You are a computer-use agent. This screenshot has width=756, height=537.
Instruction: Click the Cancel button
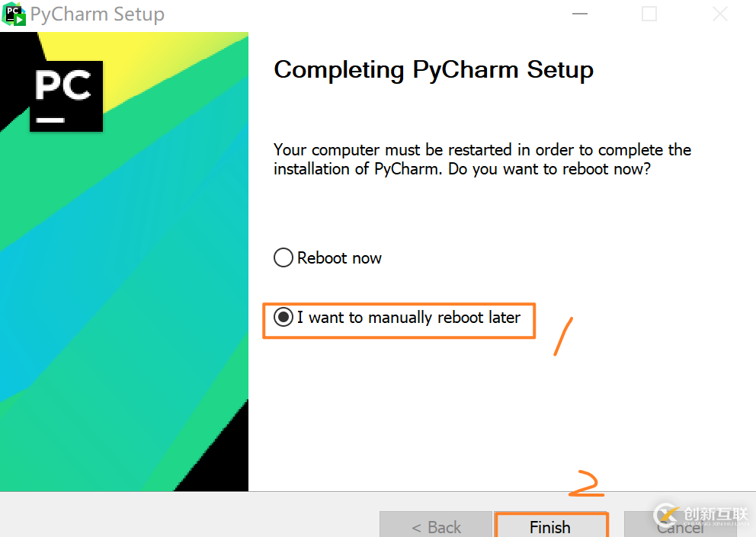coord(678,526)
